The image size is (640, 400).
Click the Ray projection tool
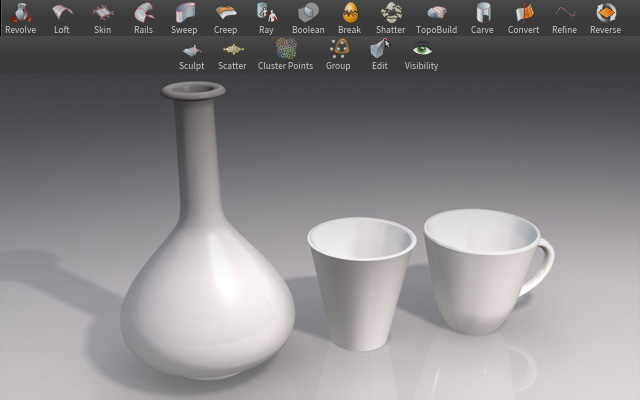pos(266,18)
